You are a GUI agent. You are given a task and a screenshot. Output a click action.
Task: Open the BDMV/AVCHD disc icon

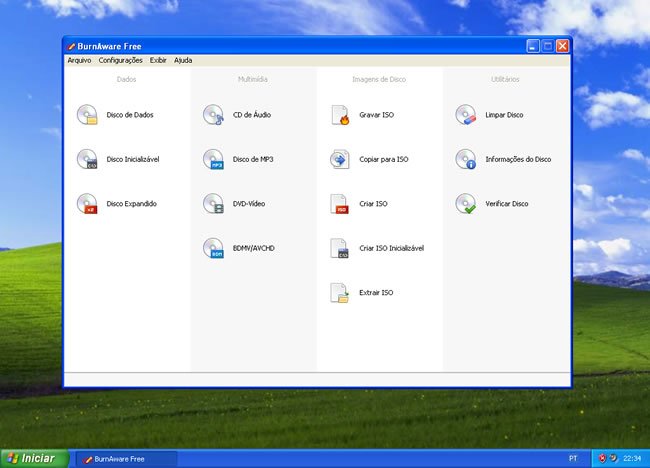(213, 248)
